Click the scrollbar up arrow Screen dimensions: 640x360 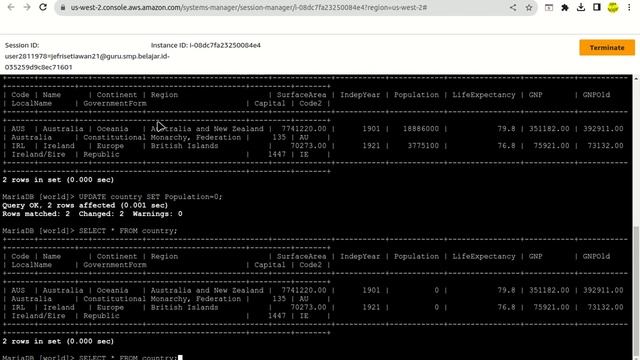pyautogui.click(x=636, y=78)
